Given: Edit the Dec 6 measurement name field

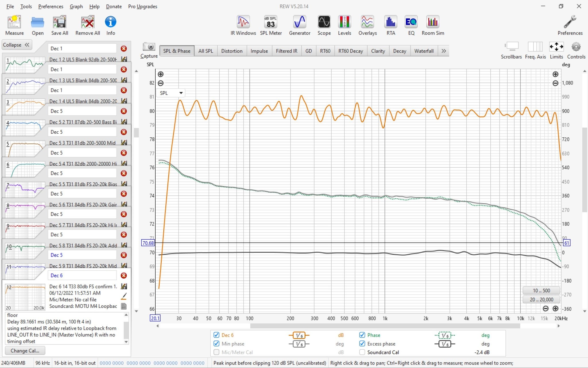Looking at the screenshot, I should [82, 275].
